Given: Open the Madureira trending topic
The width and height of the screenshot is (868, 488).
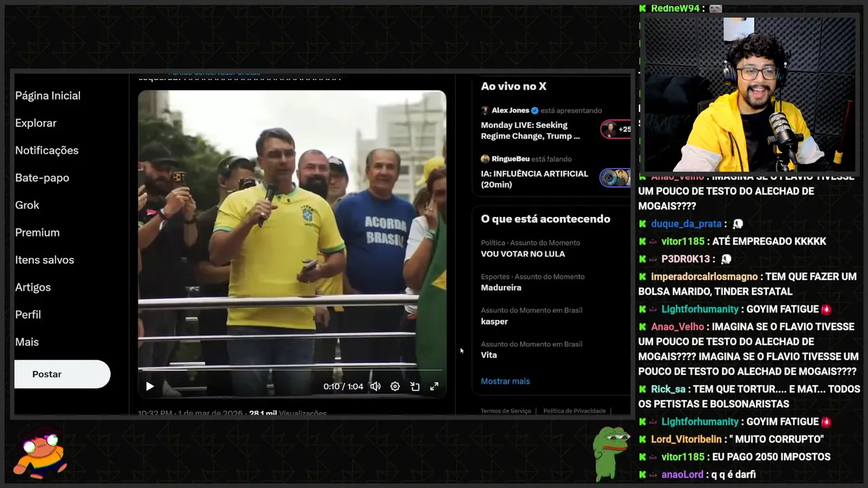Looking at the screenshot, I should point(501,288).
